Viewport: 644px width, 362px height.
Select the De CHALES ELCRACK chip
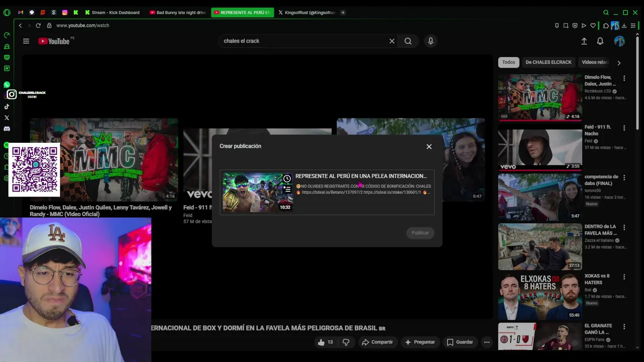(548, 62)
